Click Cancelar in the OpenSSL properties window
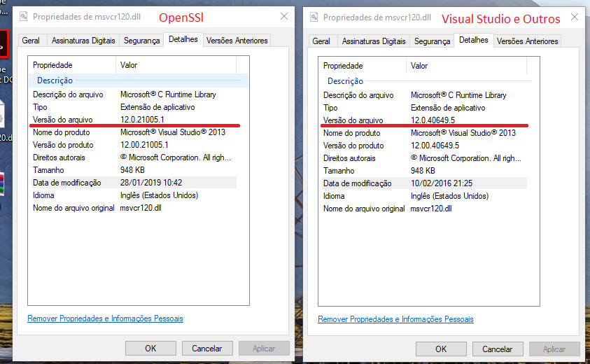The image size is (590, 364). coord(207,348)
